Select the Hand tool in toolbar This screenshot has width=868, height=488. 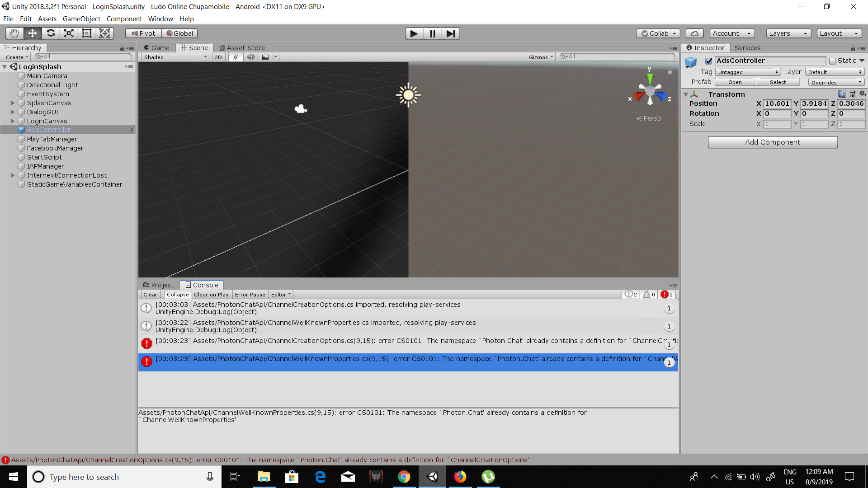[x=14, y=33]
